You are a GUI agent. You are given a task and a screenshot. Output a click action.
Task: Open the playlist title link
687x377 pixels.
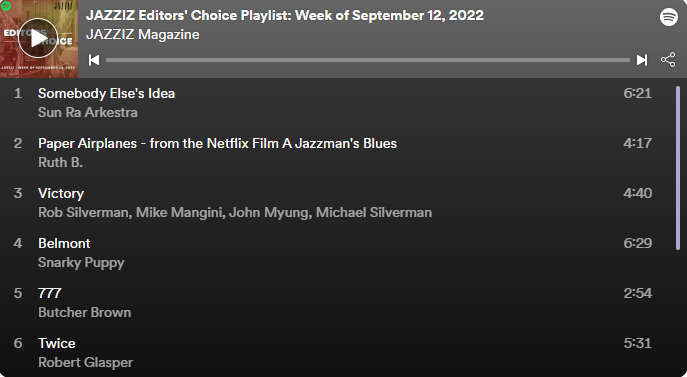coord(285,15)
